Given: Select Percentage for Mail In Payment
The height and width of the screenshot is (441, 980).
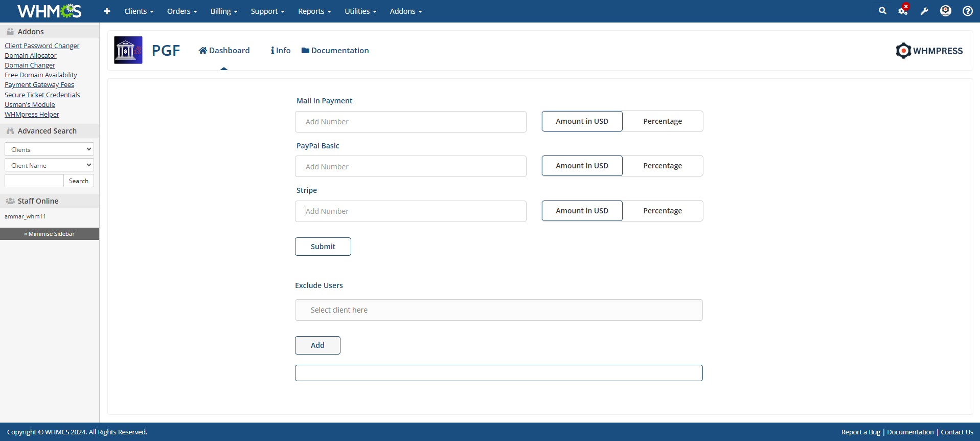Looking at the screenshot, I should [662, 121].
